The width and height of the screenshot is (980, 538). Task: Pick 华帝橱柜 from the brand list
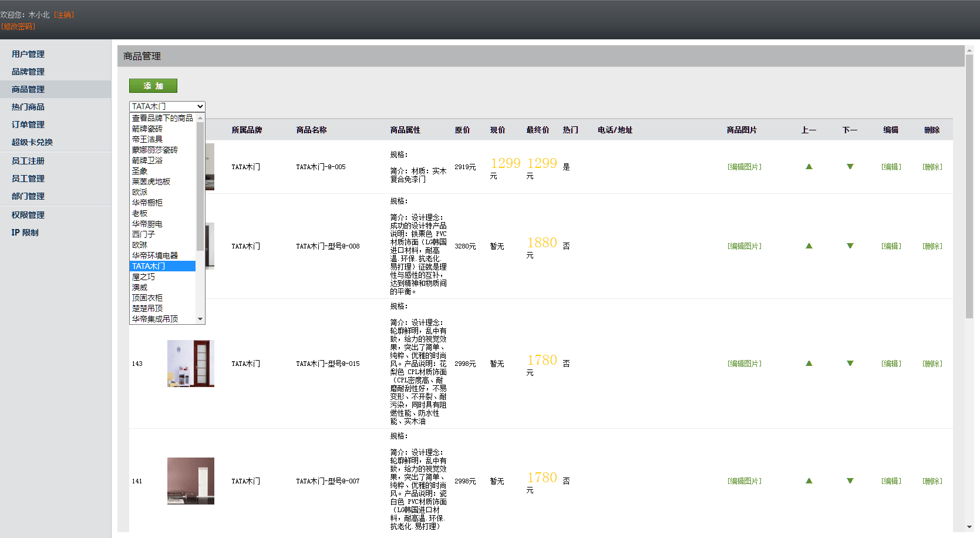pyautogui.click(x=163, y=203)
